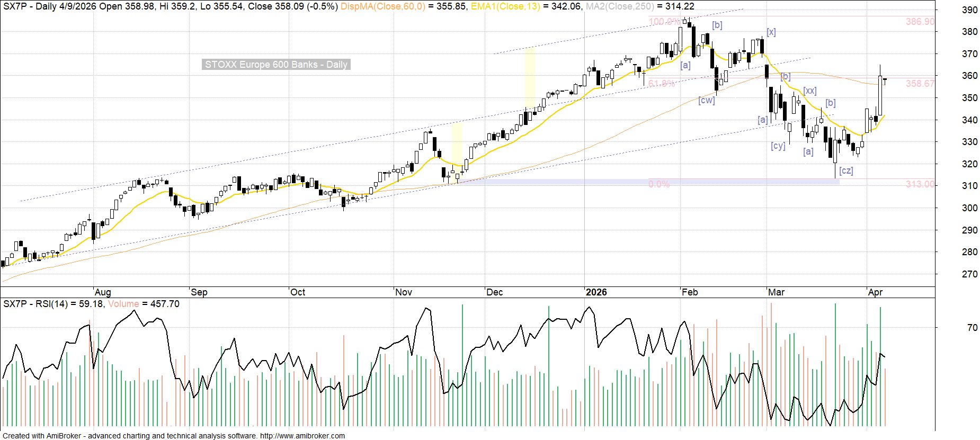
Task: Select the Volume label in the RSI pane
Action: point(123,304)
